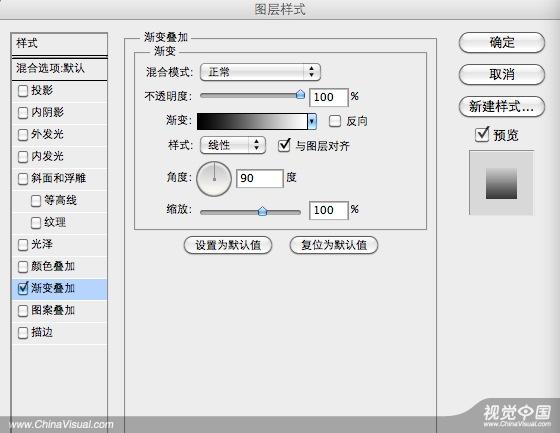Click the angle dial control
The image size is (560, 433).
click(214, 179)
